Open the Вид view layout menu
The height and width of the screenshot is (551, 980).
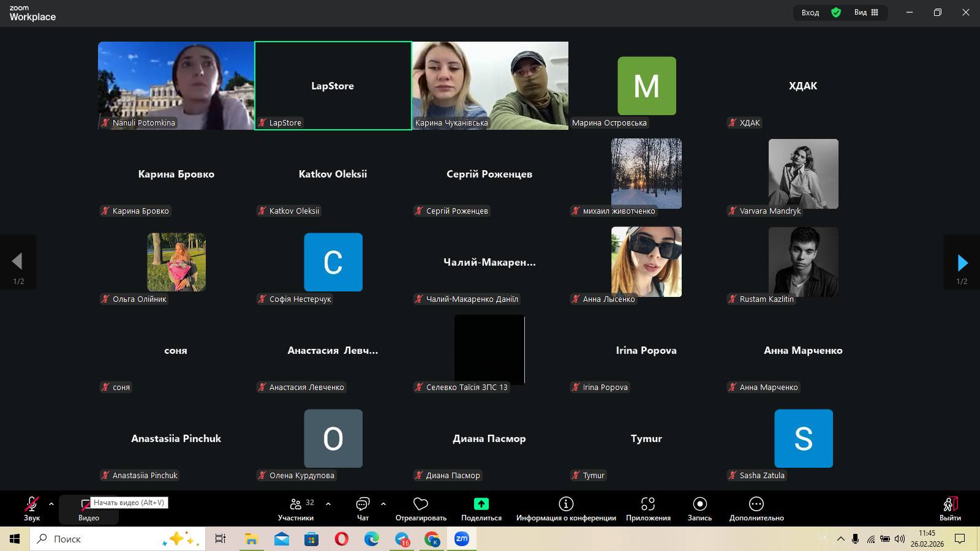point(866,12)
